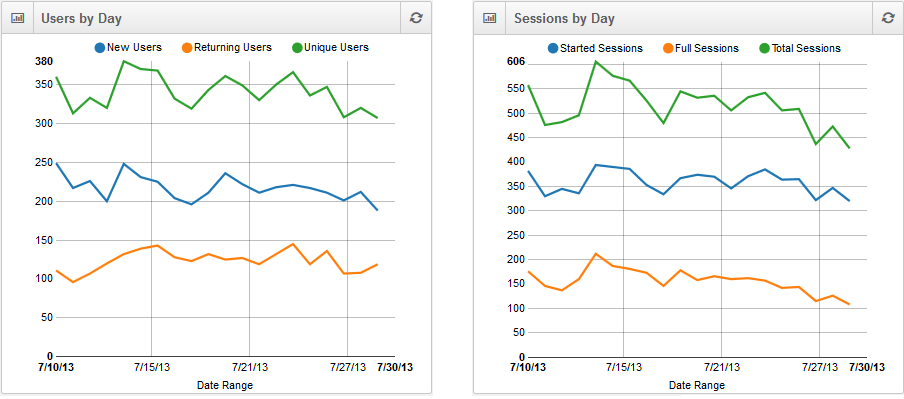Click the 606 peak of Total Sessions line
This screenshot has width=904, height=399.
point(596,62)
